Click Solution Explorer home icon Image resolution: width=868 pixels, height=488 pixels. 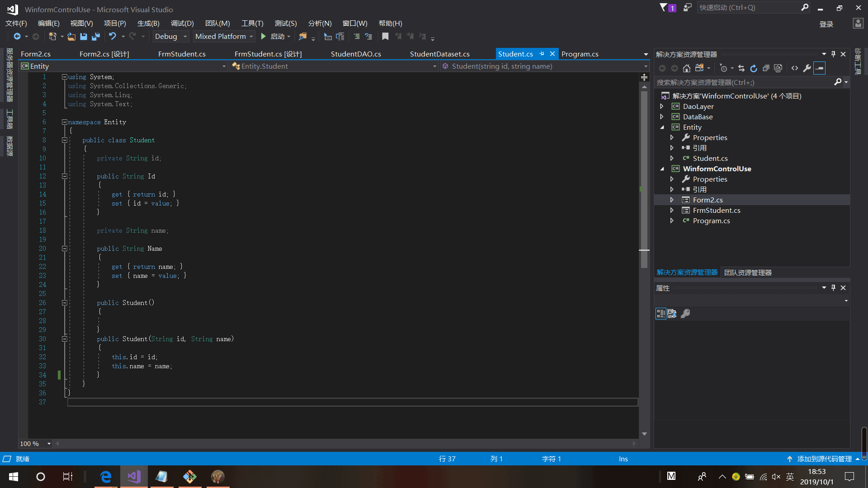click(x=687, y=68)
